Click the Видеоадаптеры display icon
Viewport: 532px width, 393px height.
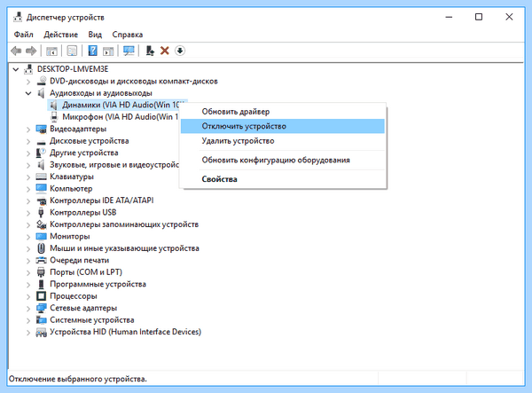[42, 129]
